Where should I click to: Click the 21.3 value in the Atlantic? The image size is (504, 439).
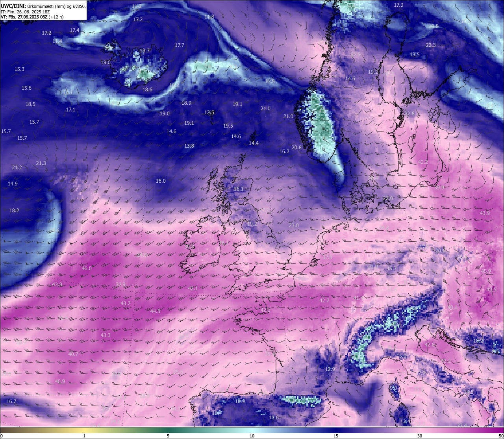tap(41, 163)
